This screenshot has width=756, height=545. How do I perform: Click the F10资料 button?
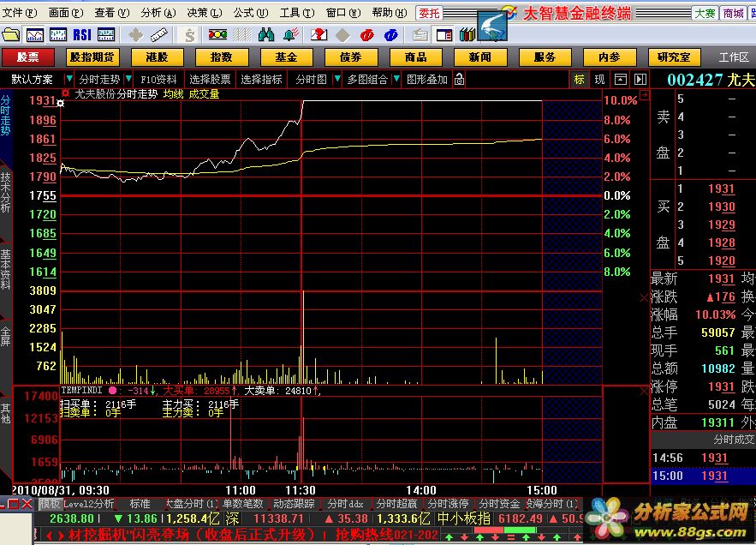158,79
